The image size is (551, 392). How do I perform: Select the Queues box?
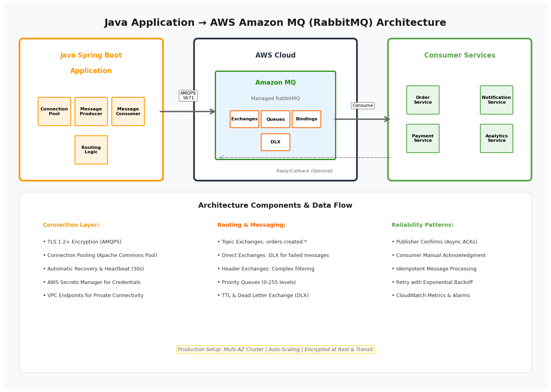click(x=275, y=119)
